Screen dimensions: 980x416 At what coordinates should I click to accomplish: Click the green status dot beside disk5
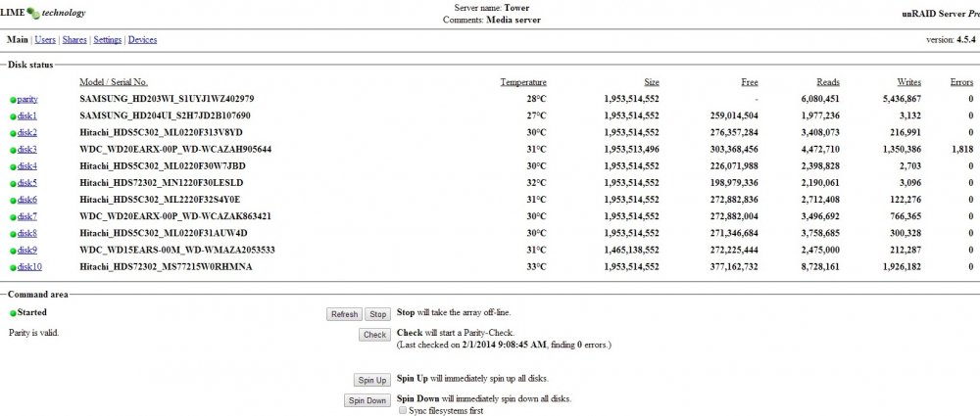13,184
